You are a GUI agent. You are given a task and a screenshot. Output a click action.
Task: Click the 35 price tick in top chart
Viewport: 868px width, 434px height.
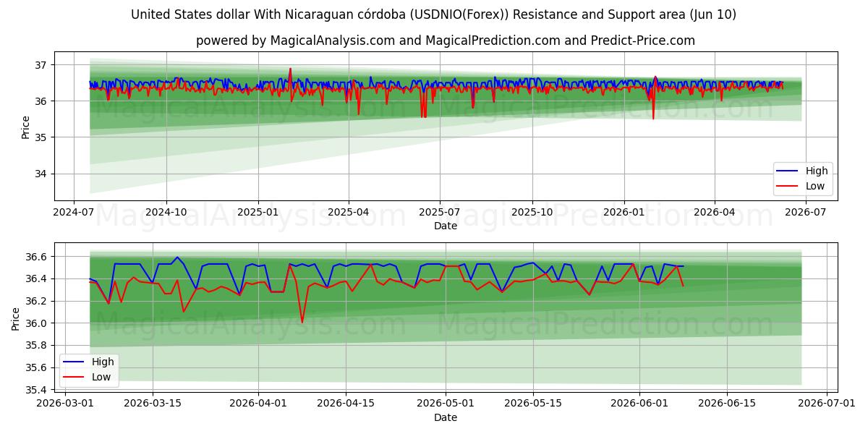(41, 137)
